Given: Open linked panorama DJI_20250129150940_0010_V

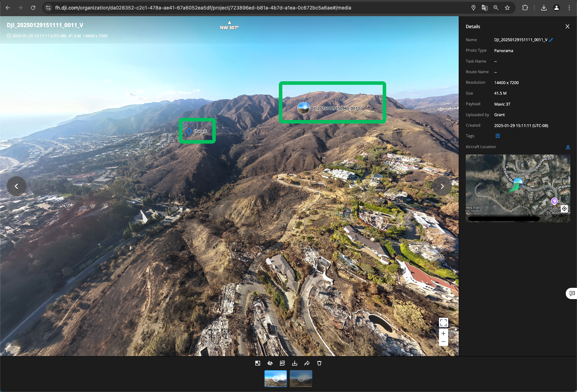Looking at the screenshot, I should coord(331,108).
